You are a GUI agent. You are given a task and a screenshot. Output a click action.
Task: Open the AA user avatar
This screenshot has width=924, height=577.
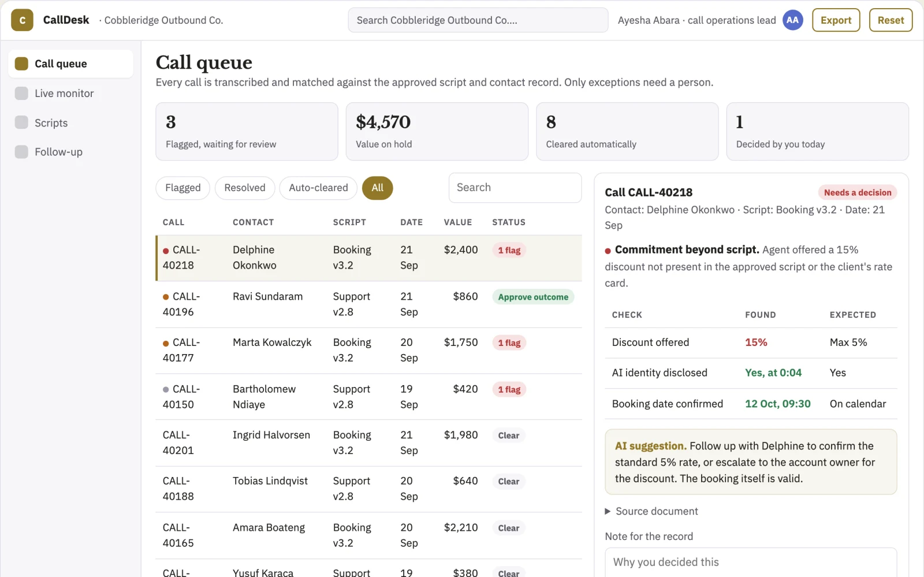[x=792, y=20]
